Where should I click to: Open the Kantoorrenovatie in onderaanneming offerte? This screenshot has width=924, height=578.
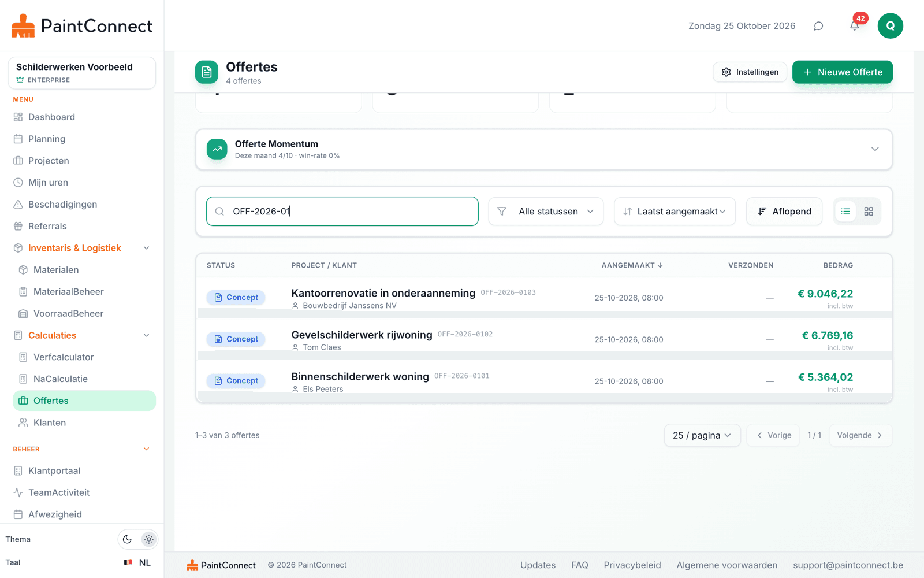[x=383, y=293]
